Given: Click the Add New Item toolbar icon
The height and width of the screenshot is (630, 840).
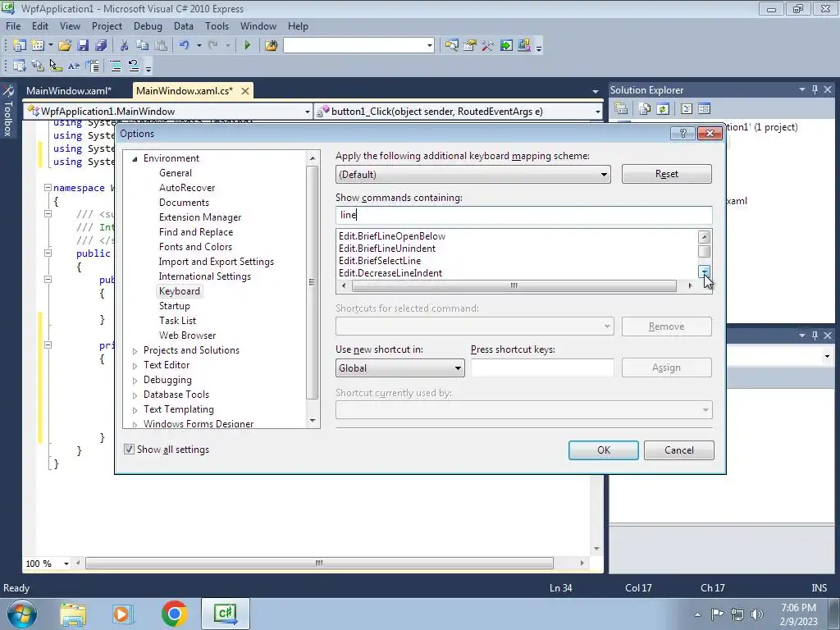Looking at the screenshot, I should (x=38, y=46).
